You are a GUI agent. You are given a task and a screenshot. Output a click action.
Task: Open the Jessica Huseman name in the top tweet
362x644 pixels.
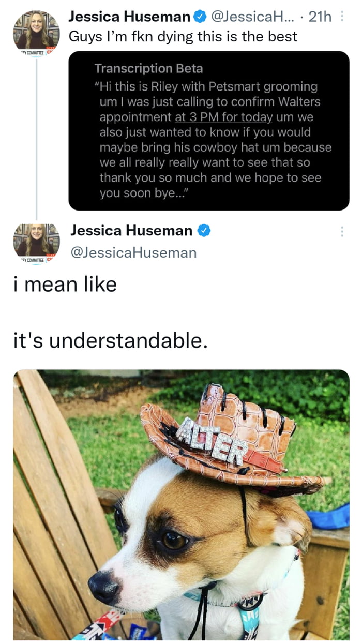tap(129, 17)
